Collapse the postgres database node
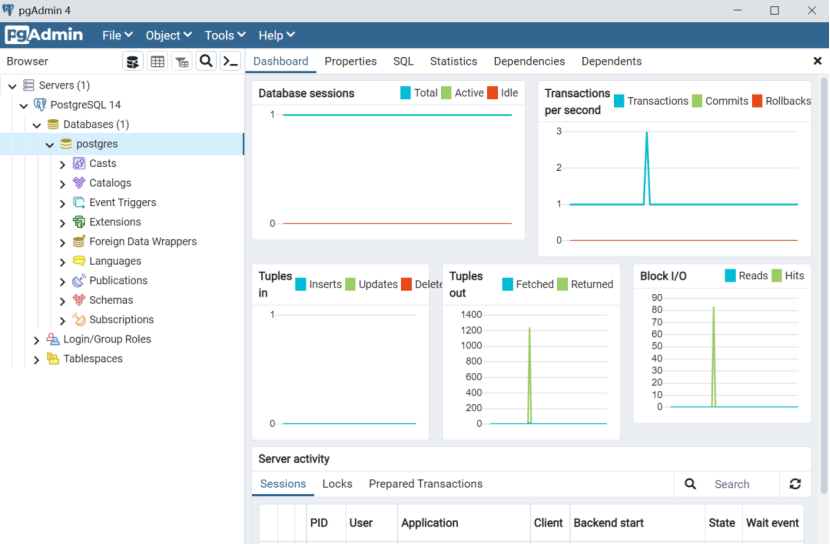 50,144
